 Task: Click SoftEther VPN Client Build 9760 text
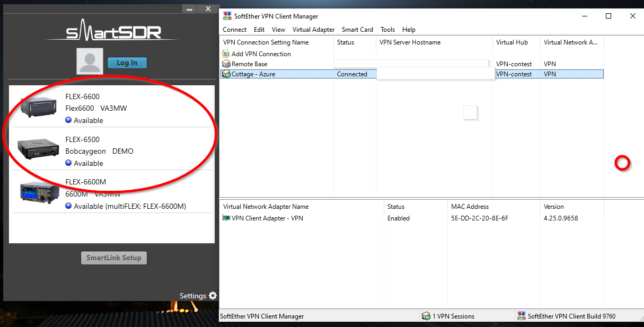[572, 316]
